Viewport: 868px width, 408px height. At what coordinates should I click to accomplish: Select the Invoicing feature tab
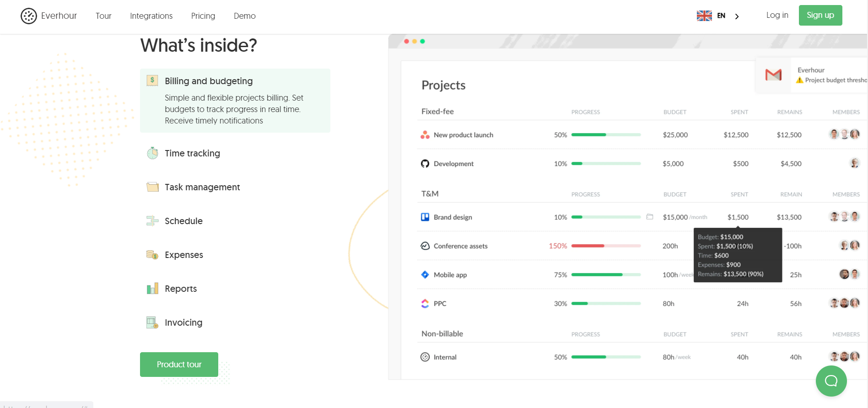click(x=183, y=322)
